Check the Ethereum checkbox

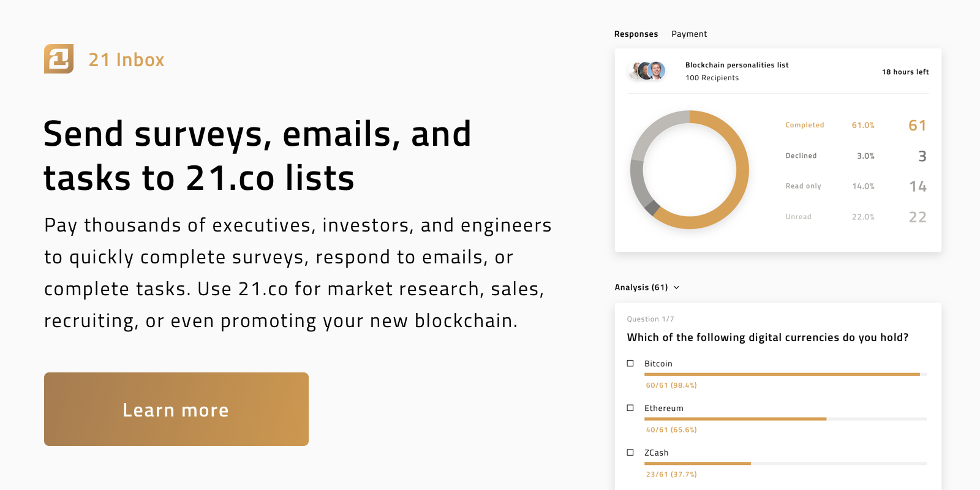[630, 408]
